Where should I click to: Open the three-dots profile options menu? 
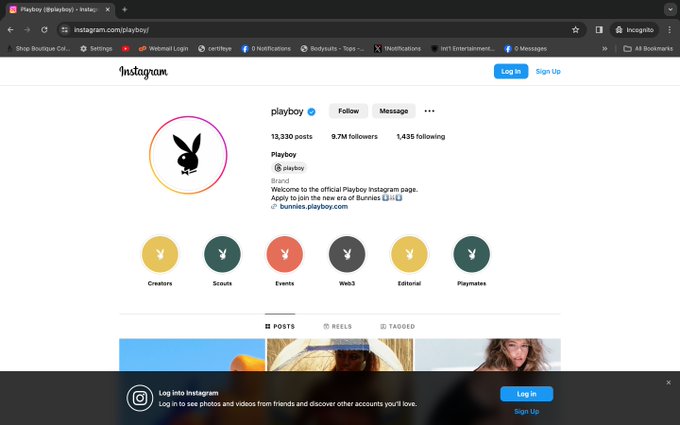click(x=429, y=111)
